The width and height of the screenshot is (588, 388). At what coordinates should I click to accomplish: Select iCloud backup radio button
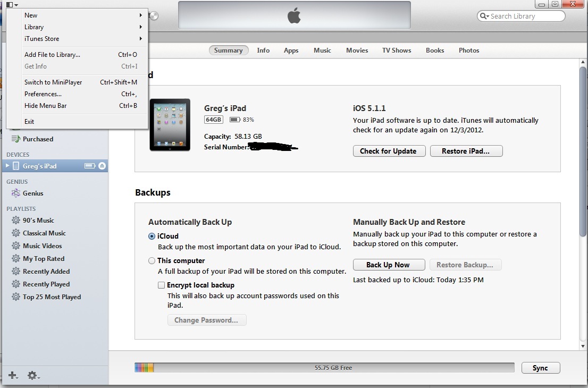point(152,236)
